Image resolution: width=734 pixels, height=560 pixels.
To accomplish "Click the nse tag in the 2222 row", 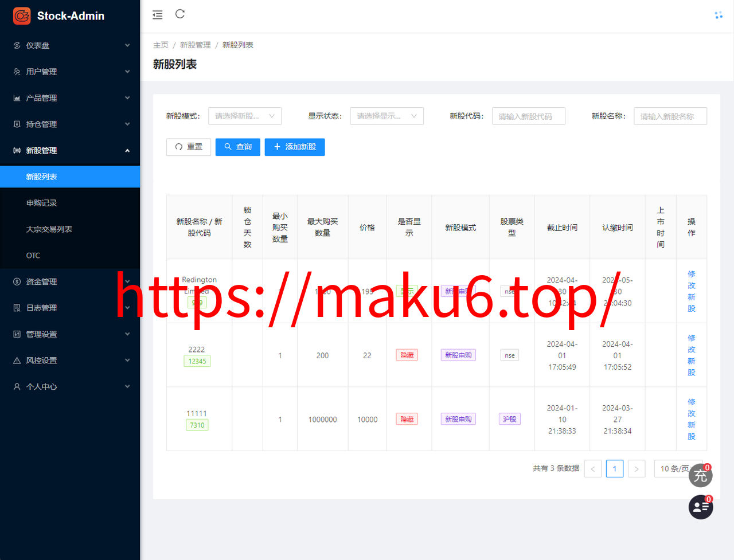I will tap(510, 355).
